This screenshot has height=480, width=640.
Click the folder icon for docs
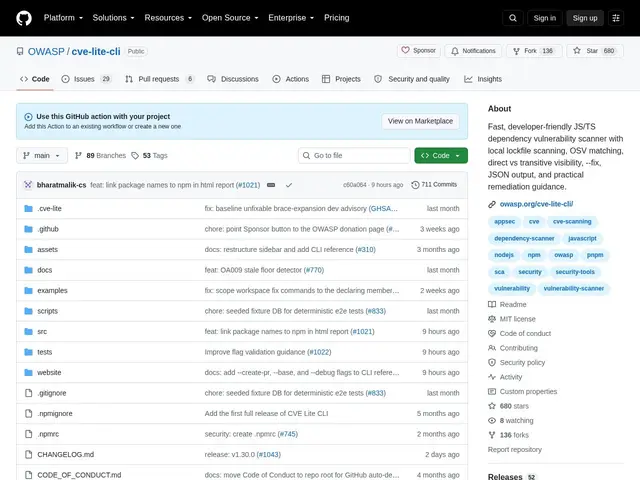click(x=28, y=270)
